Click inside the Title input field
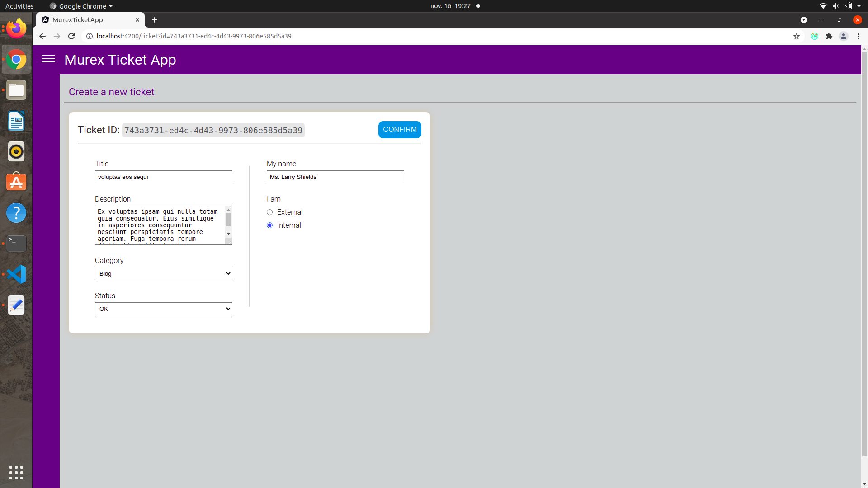 tap(163, 177)
